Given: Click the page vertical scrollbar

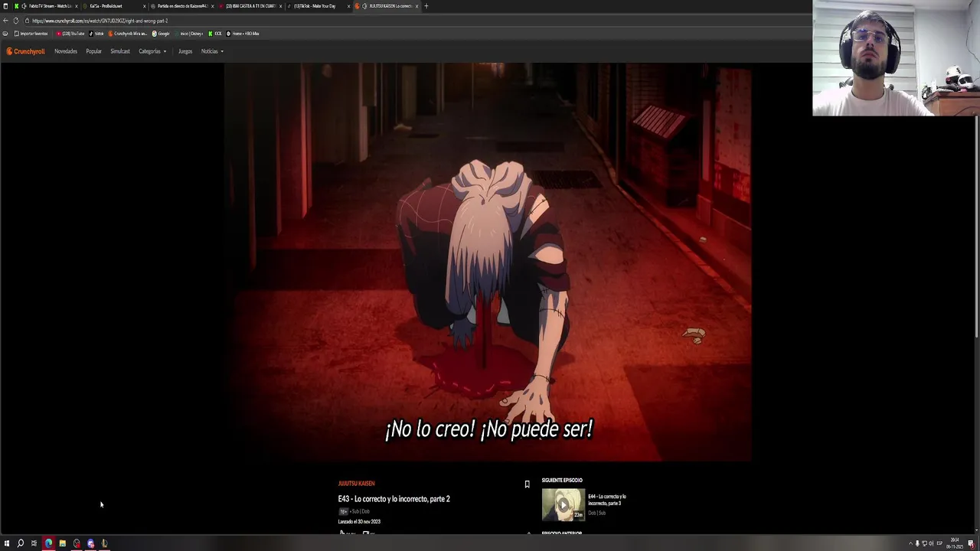Looking at the screenshot, I should pos(976,226).
